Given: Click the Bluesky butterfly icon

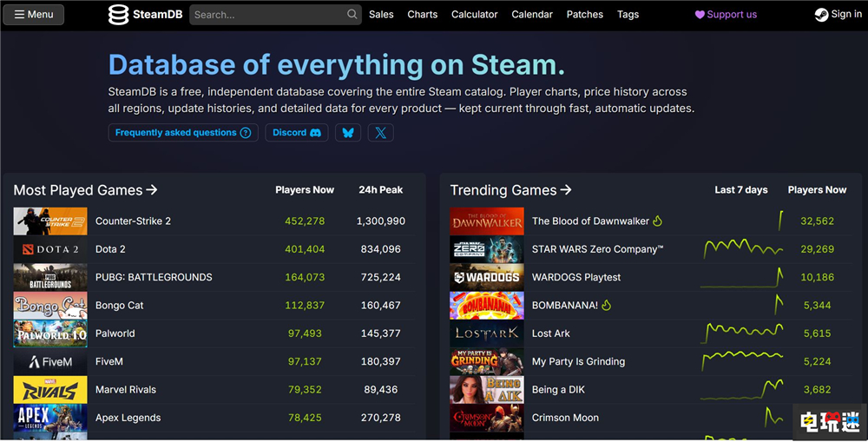Looking at the screenshot, I should click(348, 132).
